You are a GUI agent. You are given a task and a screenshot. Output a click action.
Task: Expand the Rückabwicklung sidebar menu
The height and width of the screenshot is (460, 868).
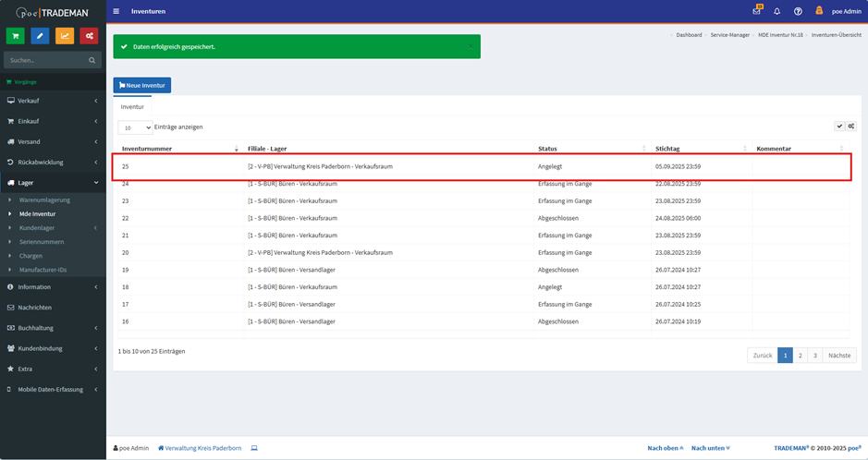click(53, 162)
